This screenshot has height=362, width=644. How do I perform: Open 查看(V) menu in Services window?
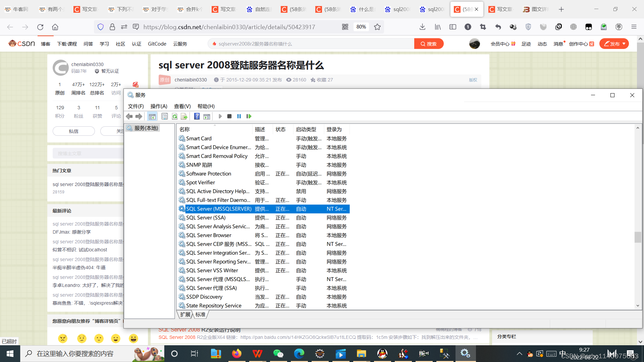click(x=182, y=106)
